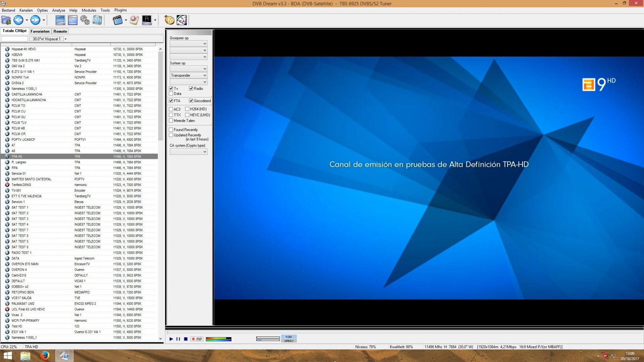Expand the CA system crypto type dropdown
This screenshot has height=362, width=644.
point(189,152)
